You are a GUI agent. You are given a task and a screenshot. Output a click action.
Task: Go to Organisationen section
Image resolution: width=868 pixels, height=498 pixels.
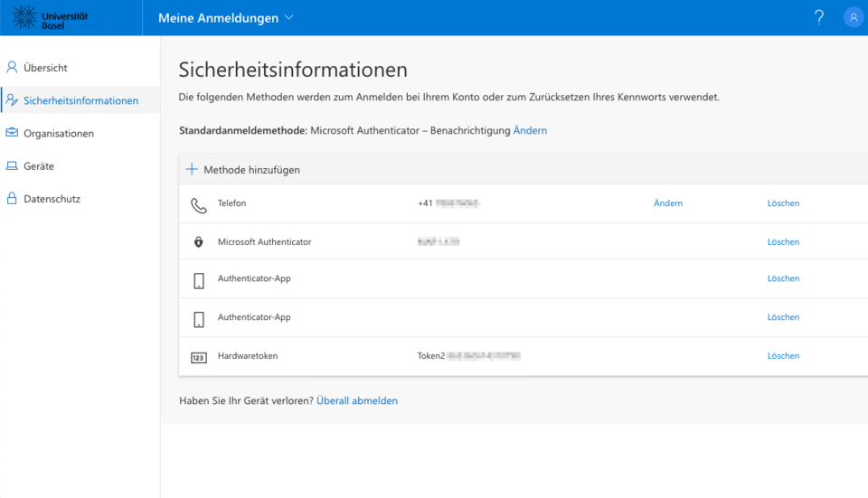coord(59,134)
